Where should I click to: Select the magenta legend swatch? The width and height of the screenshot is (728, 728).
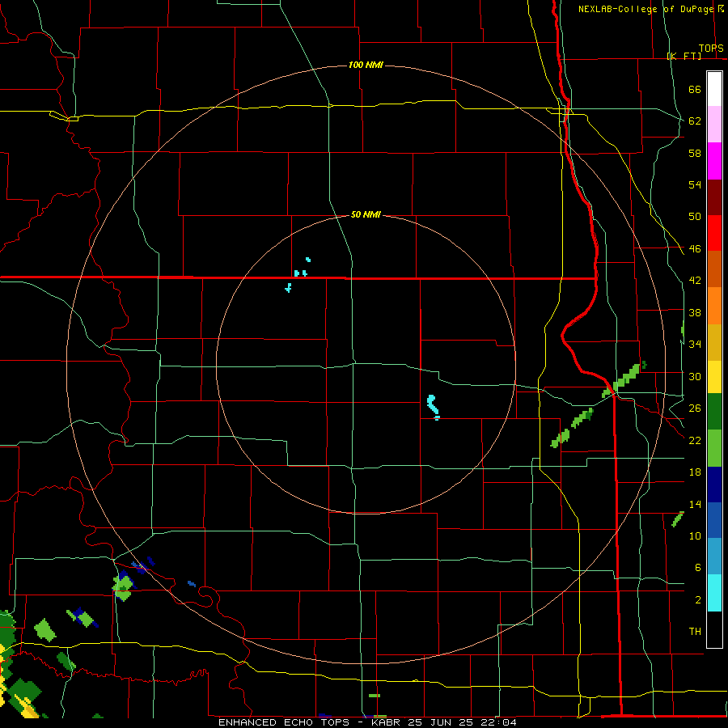click(714, 161)
